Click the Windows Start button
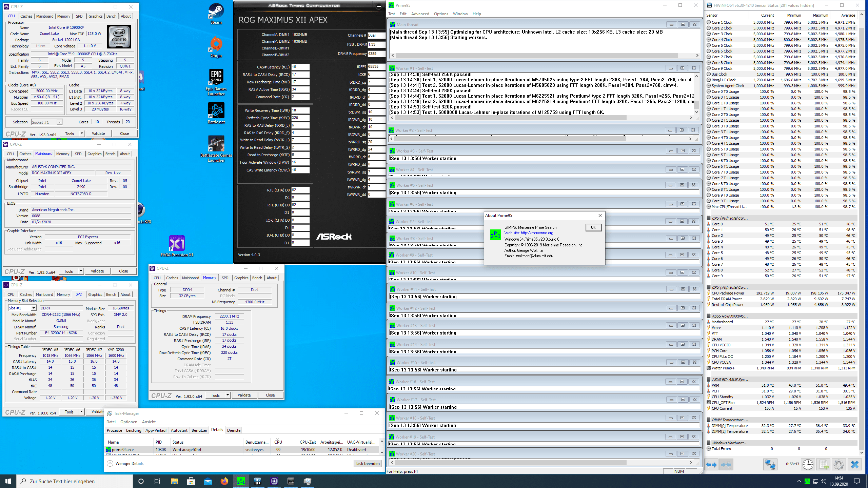This screenshot has height=488, width=868. pos(8,481)
